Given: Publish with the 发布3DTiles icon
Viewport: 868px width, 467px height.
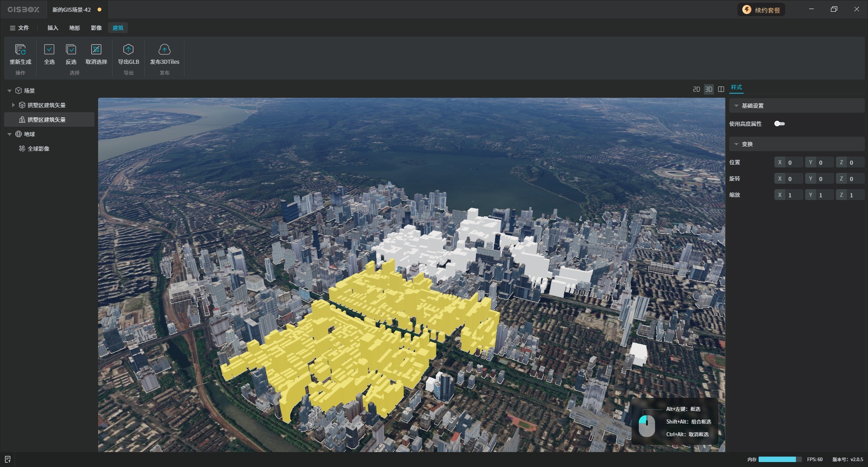Looking at the screenshot, I should 165,49.
